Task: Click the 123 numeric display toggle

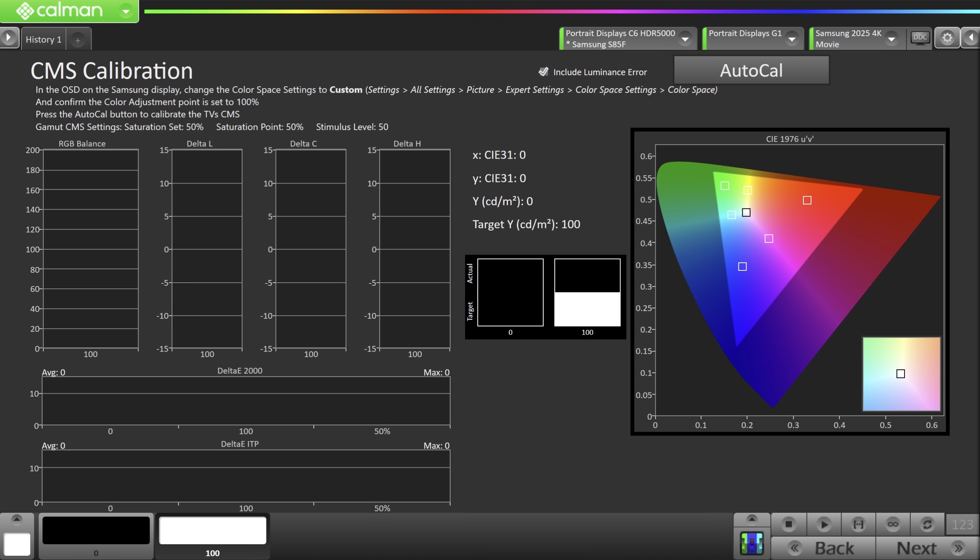Action: [x=962, y=524]
